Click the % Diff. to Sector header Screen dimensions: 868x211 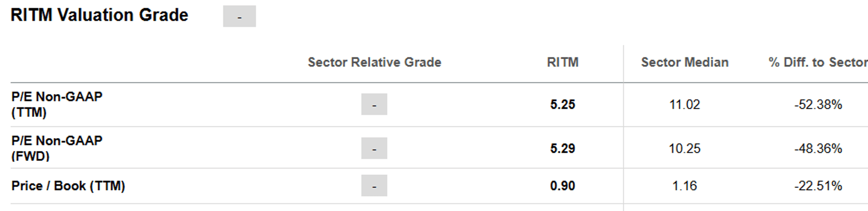tap(818, 62)
